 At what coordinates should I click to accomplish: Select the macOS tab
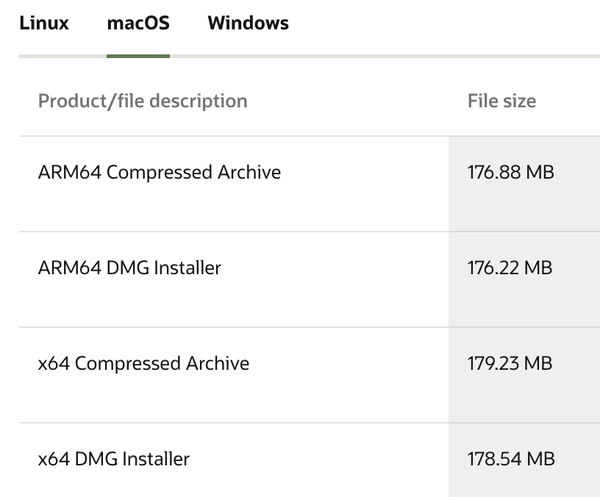pos(138,23)
